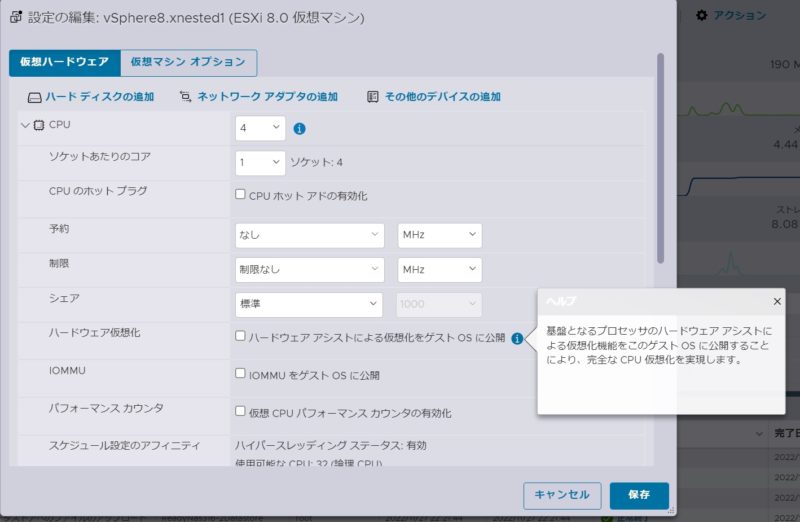
Task: Open cores per socket dropdown
Action: tap(260, 163)
